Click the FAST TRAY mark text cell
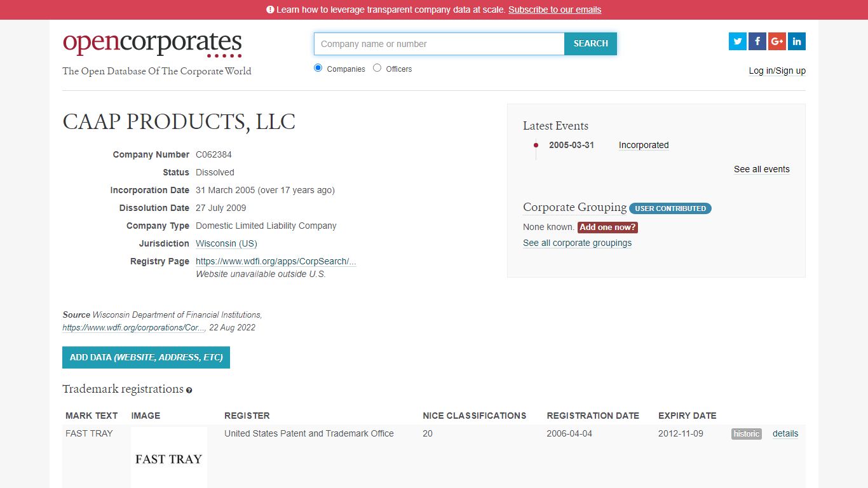This screenshot has width=868, height=488. [89, 433]
